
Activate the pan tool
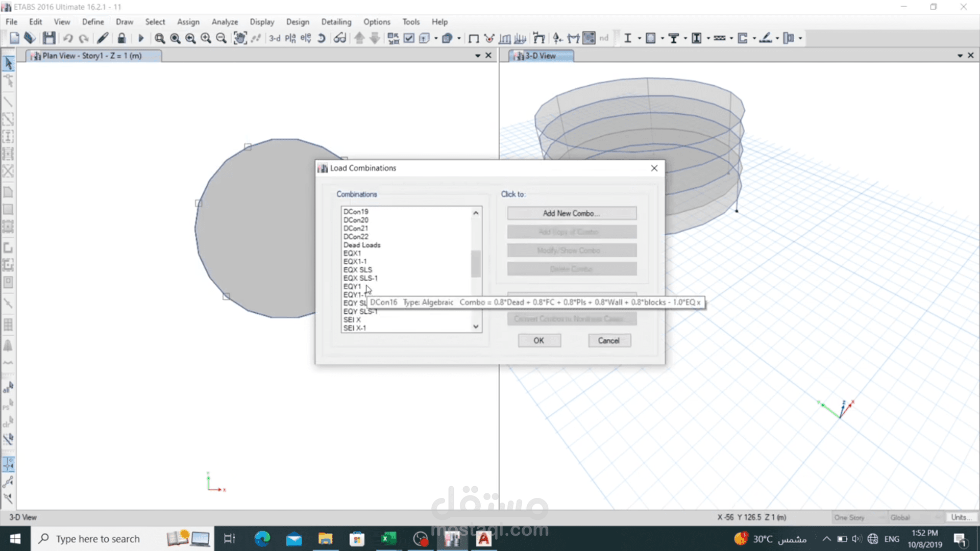pyautogui.click(x=240, y=38)
